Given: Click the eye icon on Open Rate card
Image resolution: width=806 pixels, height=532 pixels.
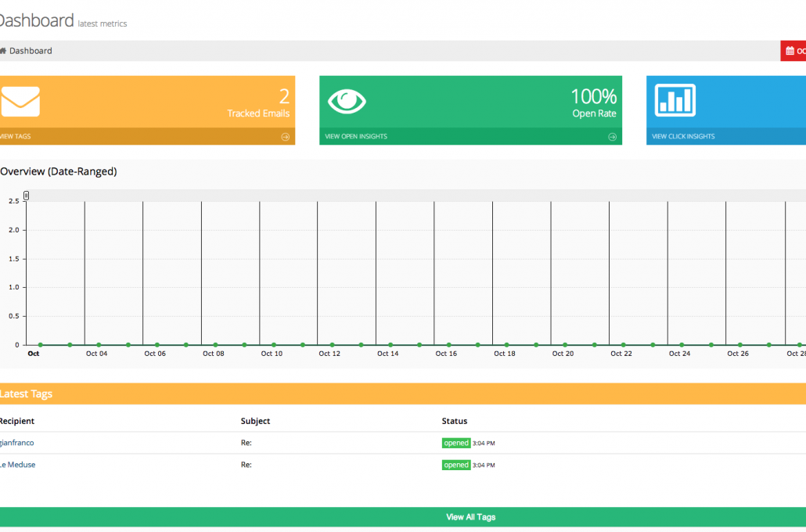Looking at the screenshot, I should [x=347, y=101].
